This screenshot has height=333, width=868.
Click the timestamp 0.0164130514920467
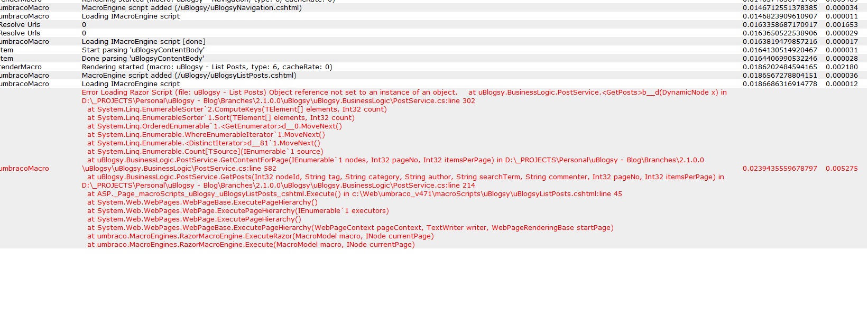point(780,50)
